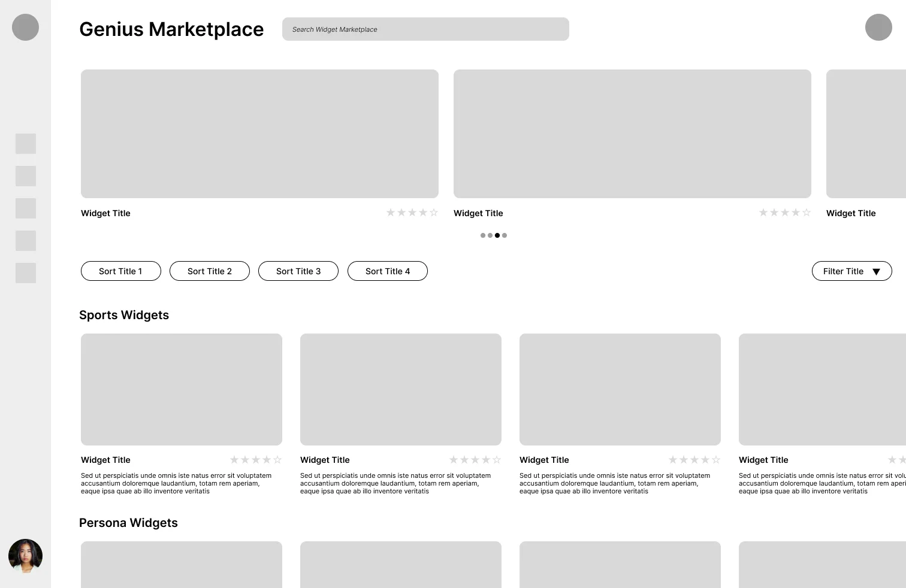Viewport: 906px width, 588px height.
Task: Click star rating of third Sports widget
Action: point(694,460)
